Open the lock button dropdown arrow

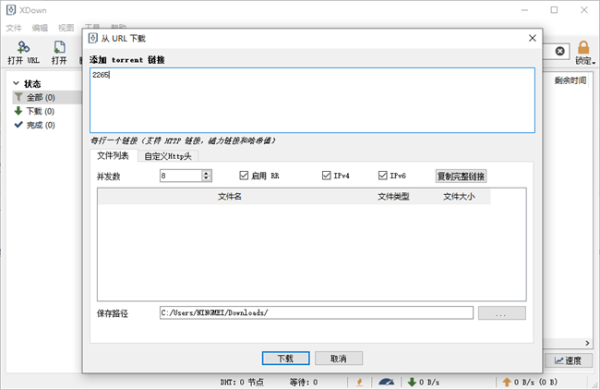(x=593, y=62)
